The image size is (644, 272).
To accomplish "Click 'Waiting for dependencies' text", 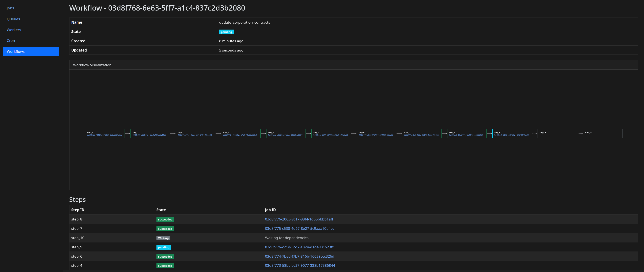I will 287,238.
